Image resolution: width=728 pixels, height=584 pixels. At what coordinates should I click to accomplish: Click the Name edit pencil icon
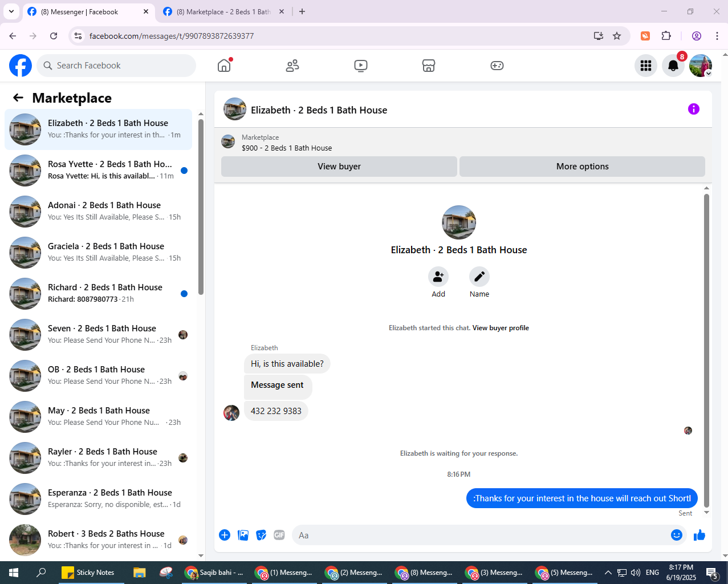coord(479,277)
